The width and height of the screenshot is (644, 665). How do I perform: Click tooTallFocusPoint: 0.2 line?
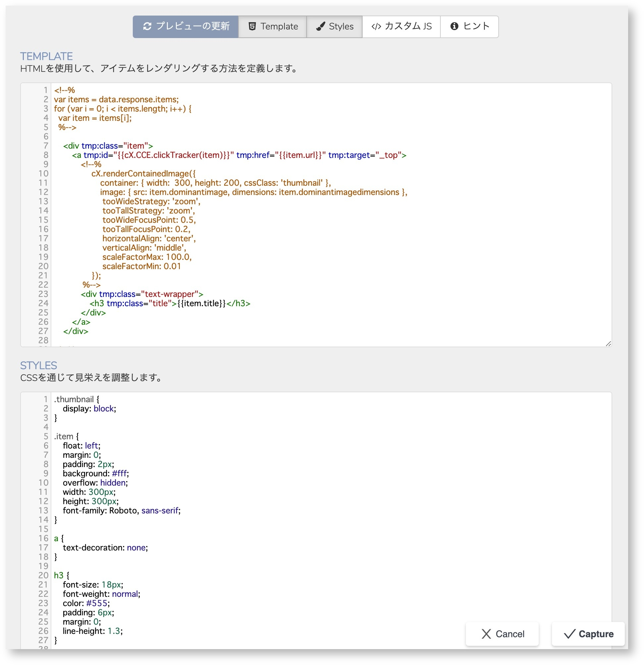coord(146,229)
